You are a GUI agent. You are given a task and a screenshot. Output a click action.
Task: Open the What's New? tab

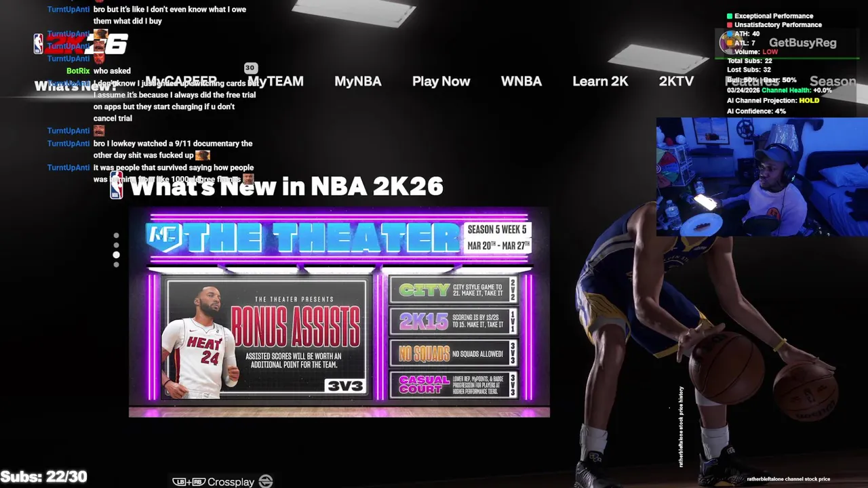coord(75,86)
